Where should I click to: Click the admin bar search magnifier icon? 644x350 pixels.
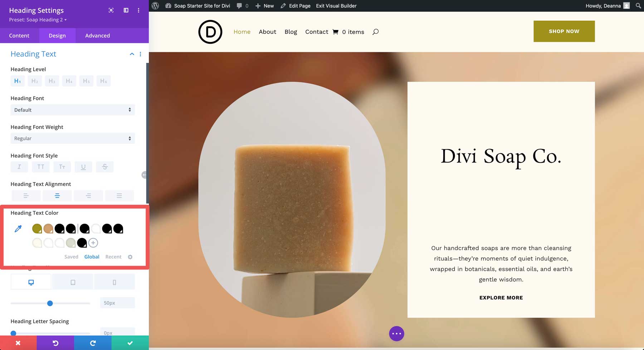pos(638,6)
